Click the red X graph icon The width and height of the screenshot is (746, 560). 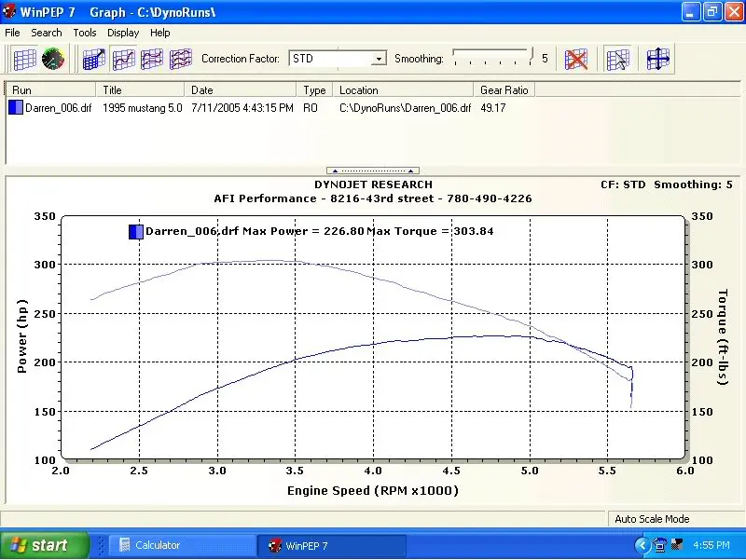(575, 60)
